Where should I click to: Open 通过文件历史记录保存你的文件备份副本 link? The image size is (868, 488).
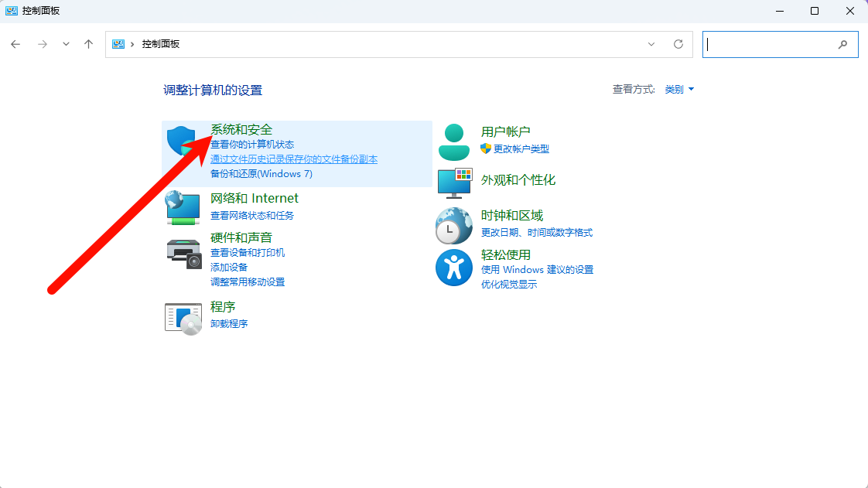(x=294, y=159)
